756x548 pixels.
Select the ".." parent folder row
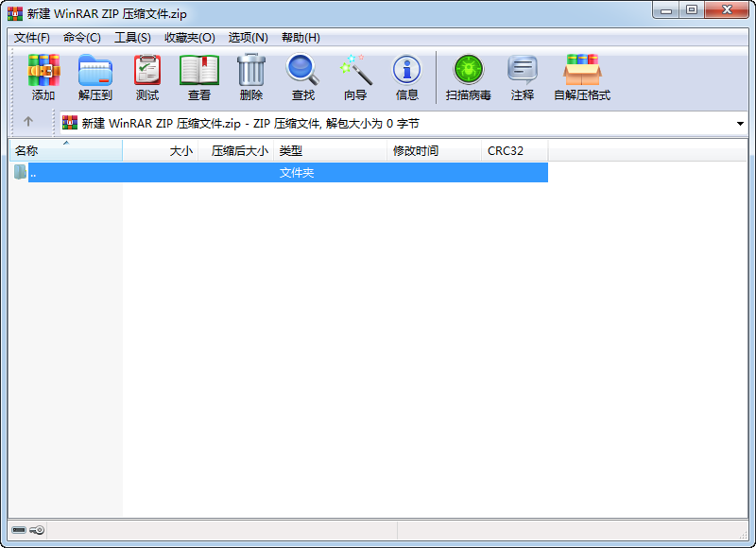point(283,173)
